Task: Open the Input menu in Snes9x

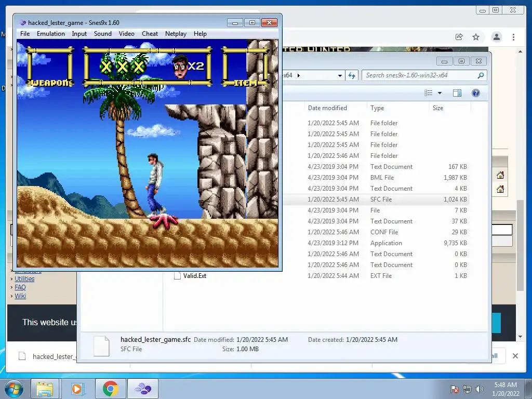Action: click(x=79, y=34)
